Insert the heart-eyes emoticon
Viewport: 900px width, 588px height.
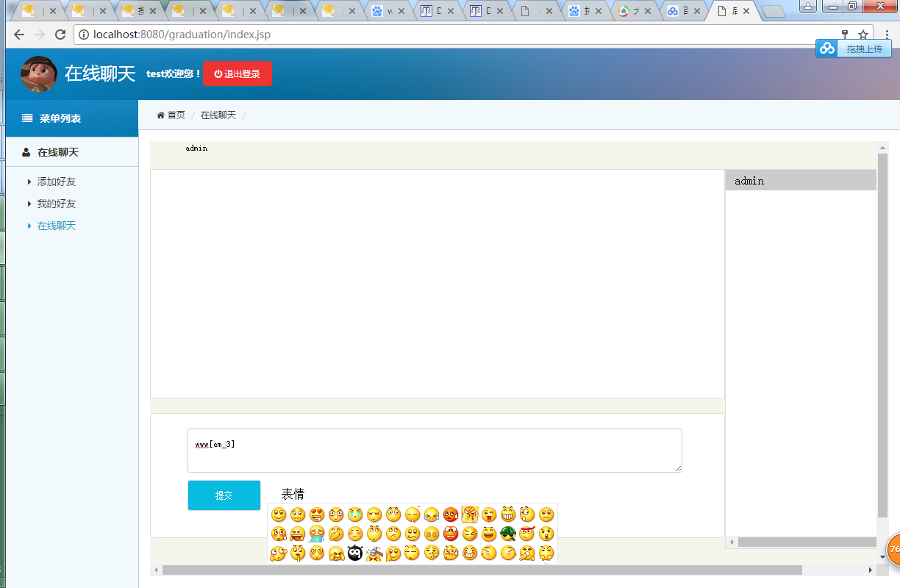pos(317,514)
